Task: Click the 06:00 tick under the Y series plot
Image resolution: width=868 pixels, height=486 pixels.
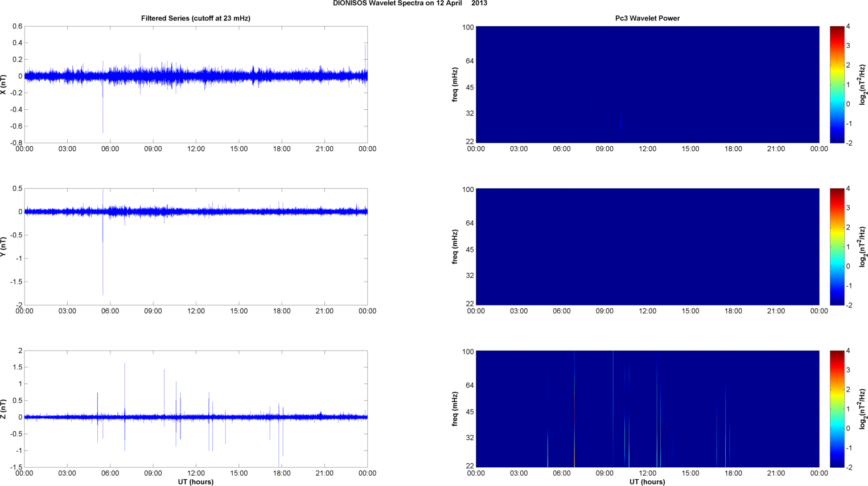Action: pyautogui.click(x=110, y=311)
